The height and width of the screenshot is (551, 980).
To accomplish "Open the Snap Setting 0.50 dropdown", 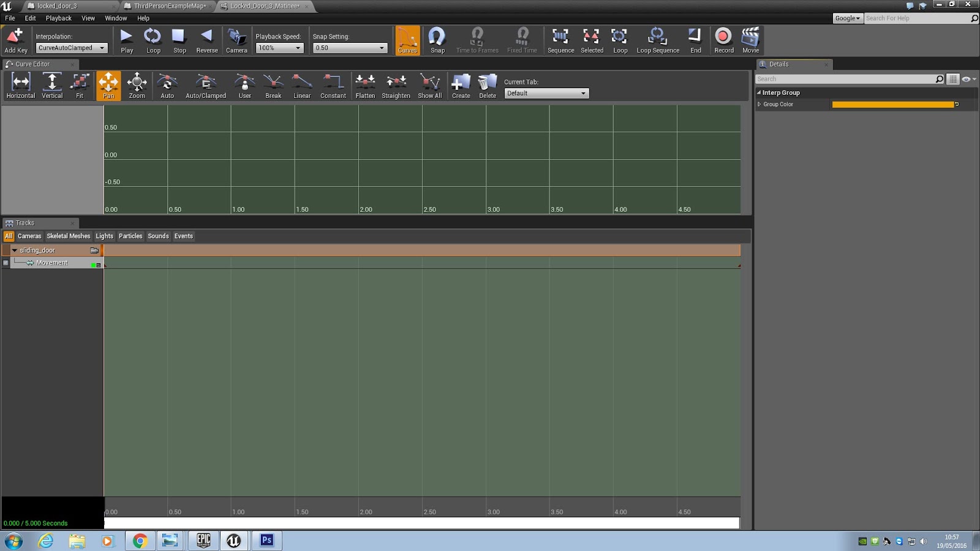I will 350,48.
